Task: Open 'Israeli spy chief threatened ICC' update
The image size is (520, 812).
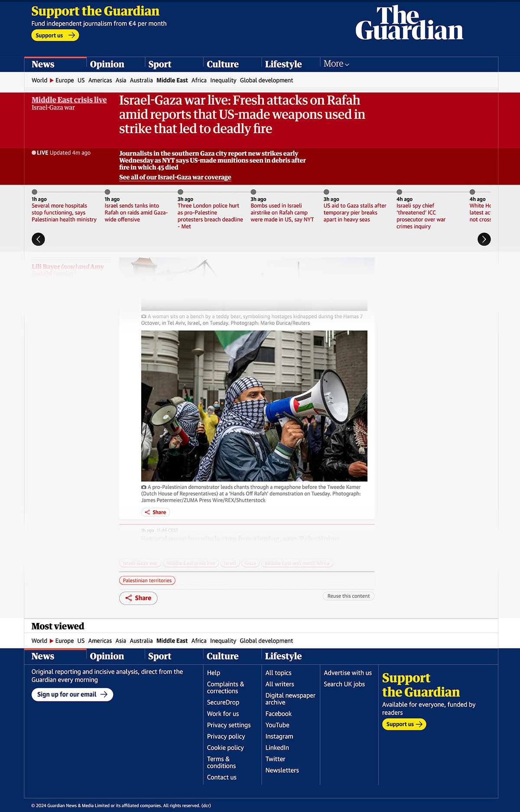Action: pos(421,216)
